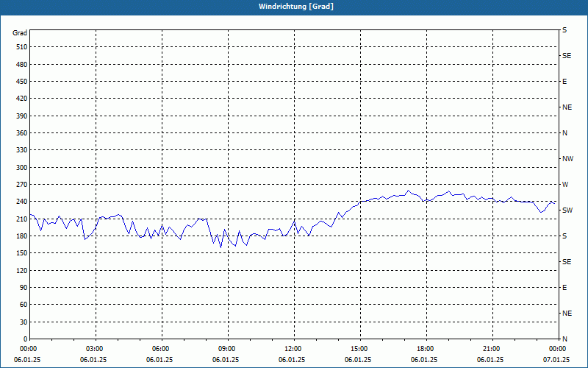The height and width of the screenshot is (368, 588).
Task: Select the 450 degree axis label
Action: (22, 82)
